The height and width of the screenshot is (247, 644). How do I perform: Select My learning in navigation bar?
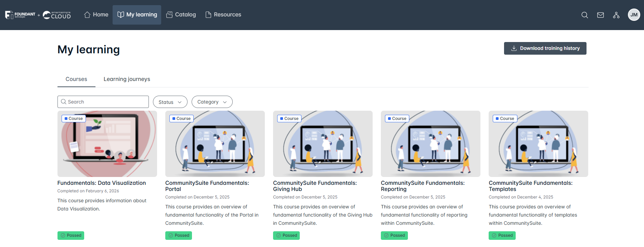[137, 15]
